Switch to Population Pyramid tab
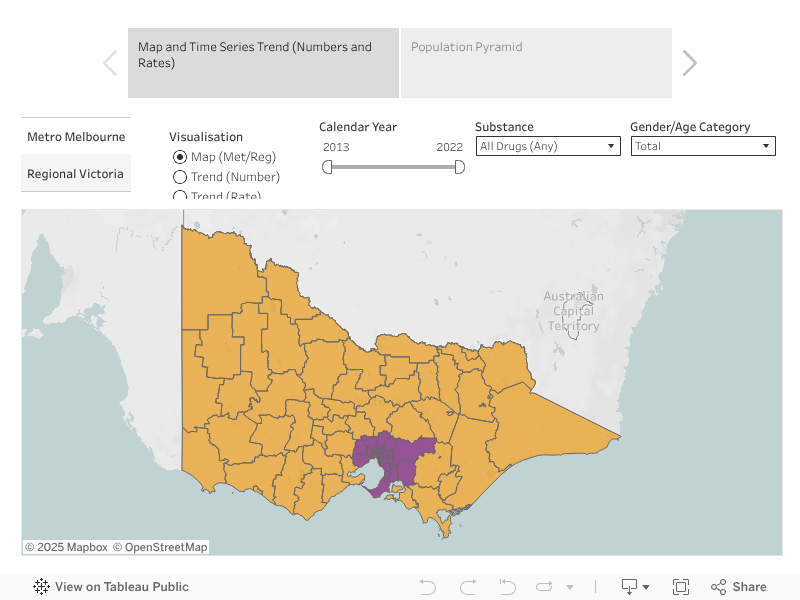Image resolution: width=800 pixels, height=600 pixels. (x=535, y=62)
